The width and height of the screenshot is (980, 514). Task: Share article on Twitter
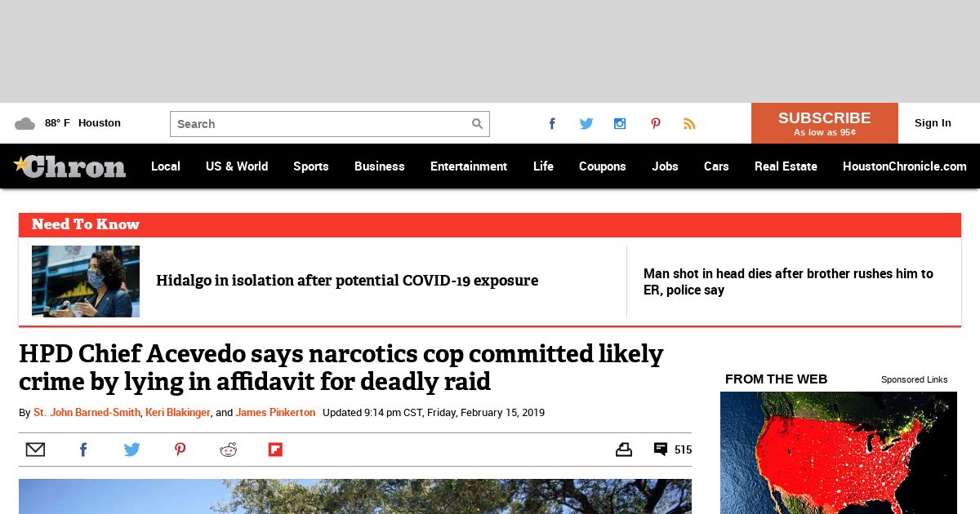pyautogui.click(x=131, y=450)
